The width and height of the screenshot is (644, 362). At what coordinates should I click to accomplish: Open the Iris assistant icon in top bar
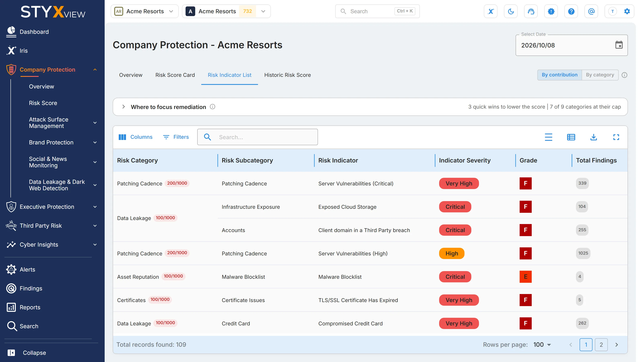[x=490, y=11]
